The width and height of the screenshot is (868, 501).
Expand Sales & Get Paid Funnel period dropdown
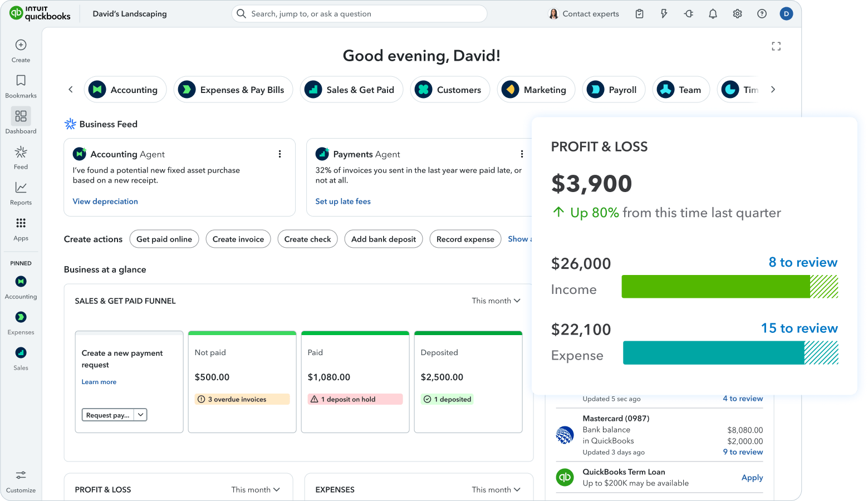[496, 301]
